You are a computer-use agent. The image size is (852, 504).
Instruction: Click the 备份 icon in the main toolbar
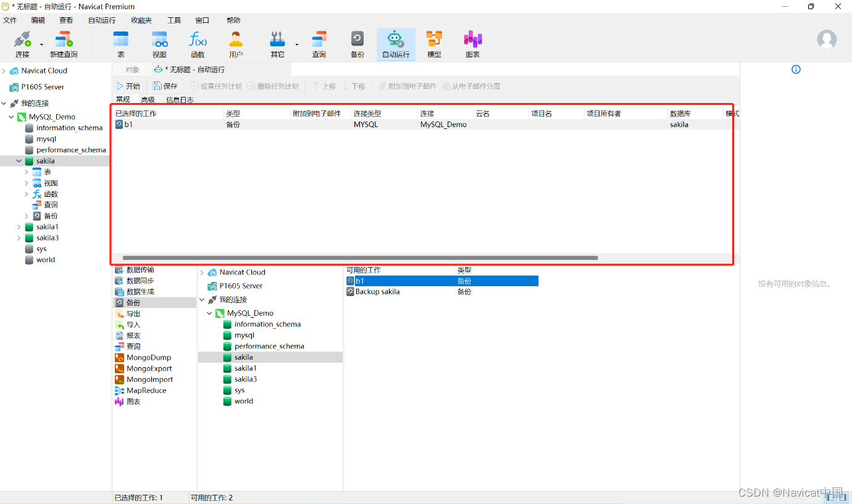357,39
